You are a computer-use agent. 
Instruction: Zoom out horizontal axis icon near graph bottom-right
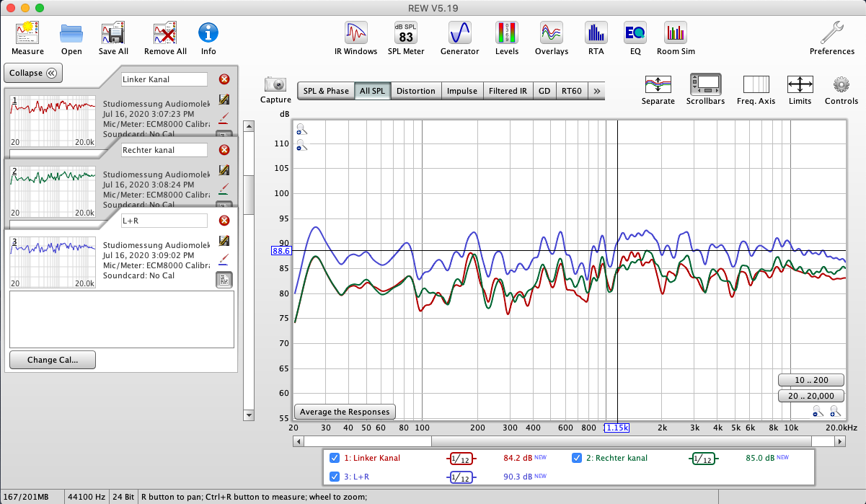tap(818, 412)
